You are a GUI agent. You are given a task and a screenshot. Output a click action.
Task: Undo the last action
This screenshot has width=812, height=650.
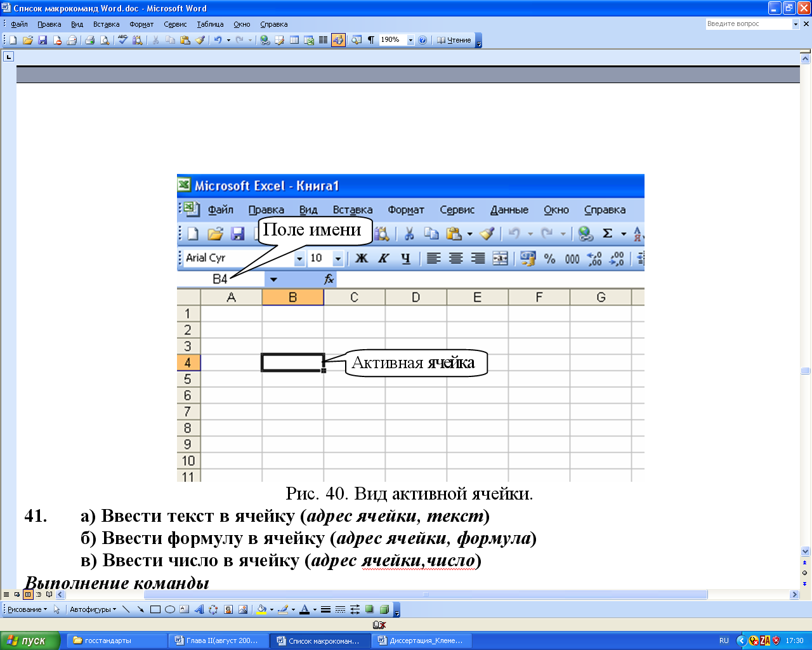tap(218, 40)
